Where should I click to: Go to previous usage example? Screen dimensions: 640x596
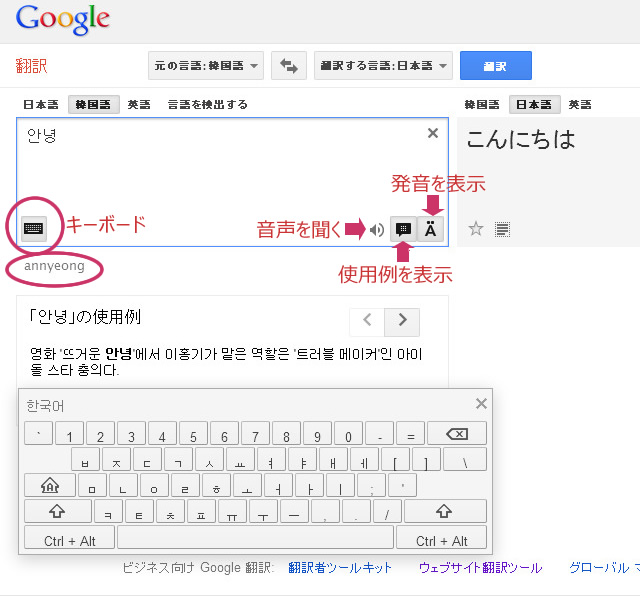tap(367, 322)
